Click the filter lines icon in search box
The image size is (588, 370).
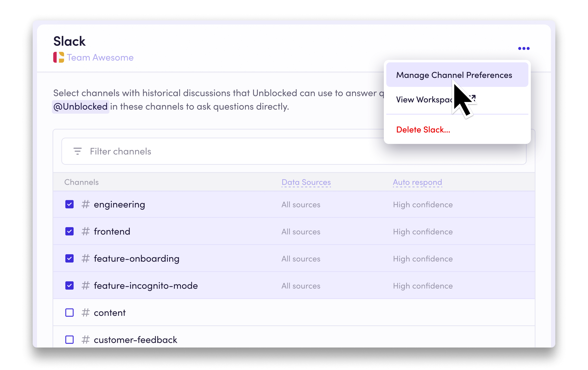coord(78,151)
